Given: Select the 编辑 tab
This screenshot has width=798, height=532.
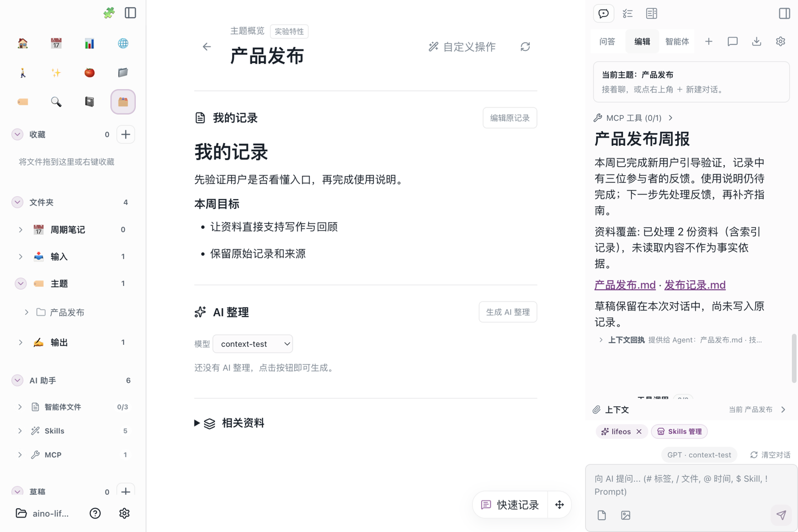Looking at the screenshot, I should click(642, 42).
